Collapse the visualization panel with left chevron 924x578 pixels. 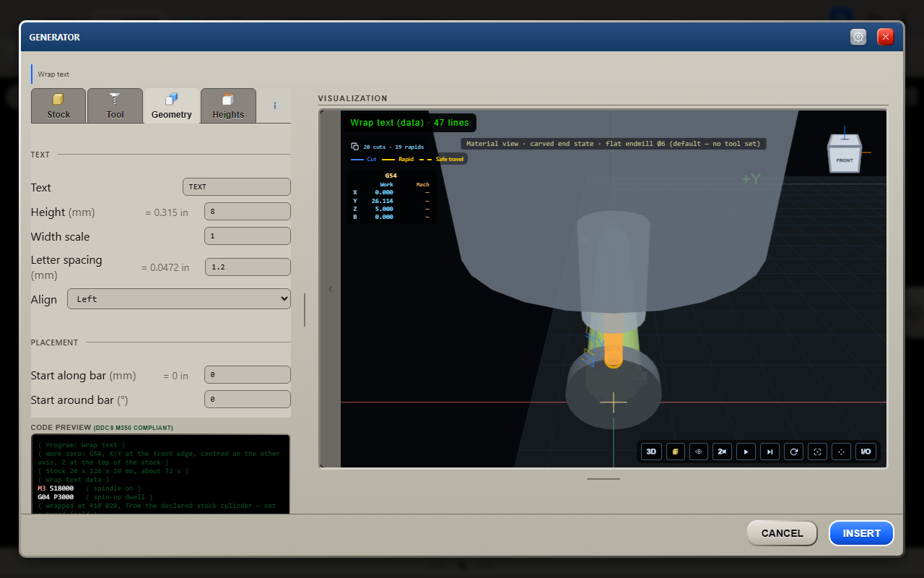point(331,289)
